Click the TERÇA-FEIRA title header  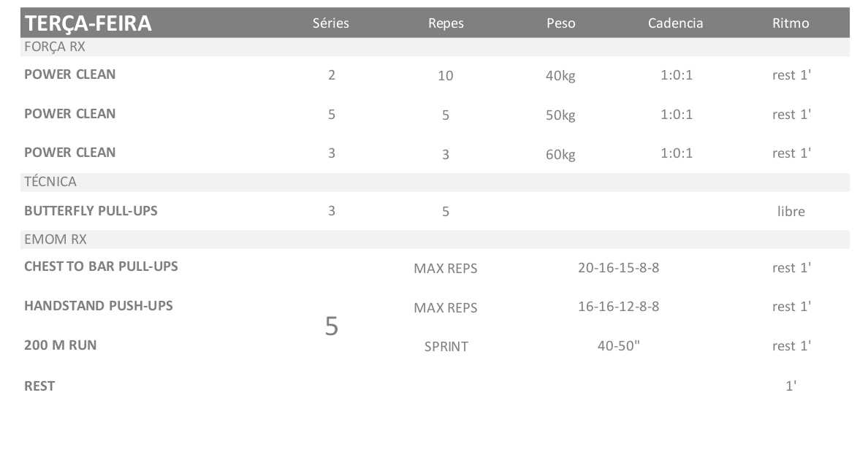(88, 23)
